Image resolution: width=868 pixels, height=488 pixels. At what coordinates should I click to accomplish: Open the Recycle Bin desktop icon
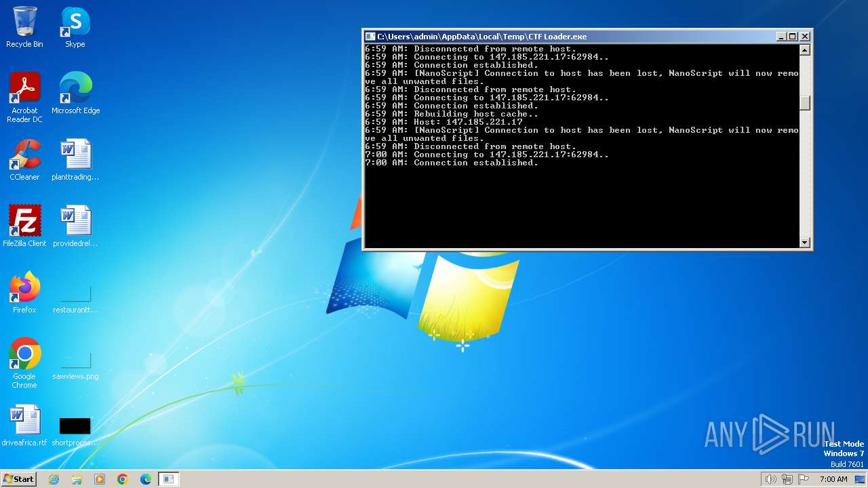pos(24,27)
